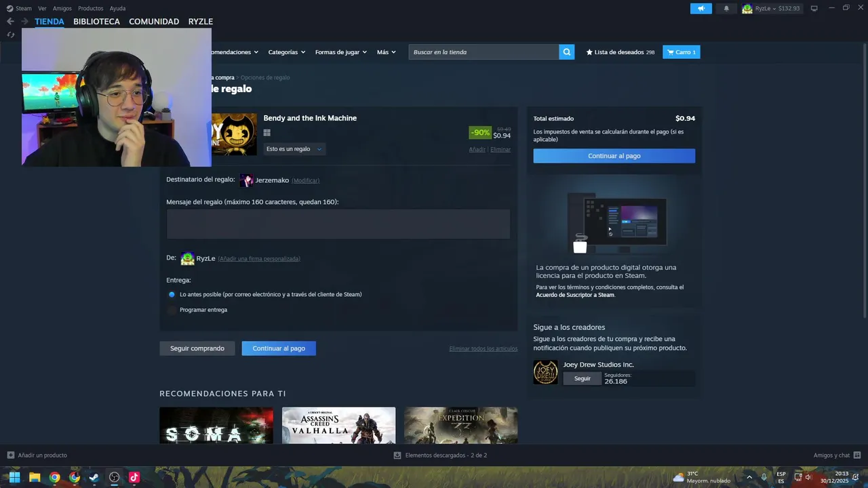Click the microphone tray icon

[x=764, y=477]
